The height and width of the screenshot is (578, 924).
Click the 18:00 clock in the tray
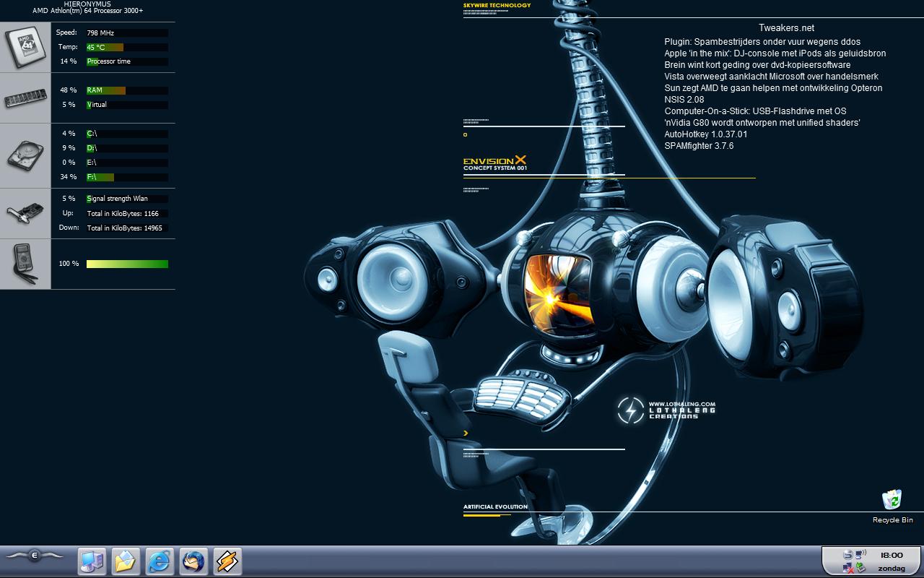point(892,555)
